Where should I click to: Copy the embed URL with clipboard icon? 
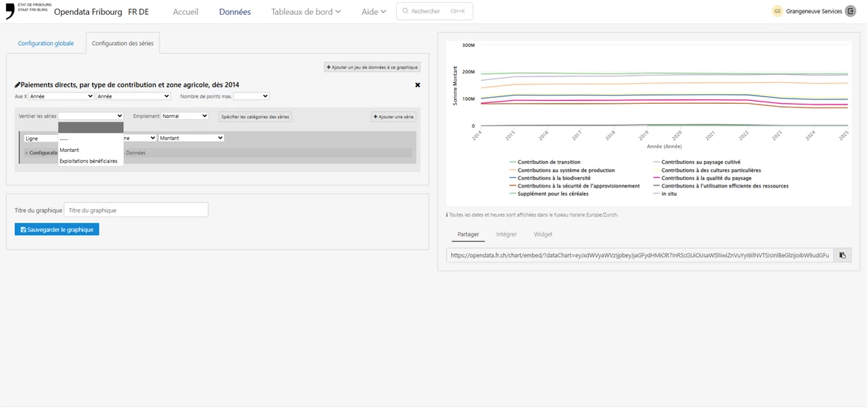(x=843, y=255)
